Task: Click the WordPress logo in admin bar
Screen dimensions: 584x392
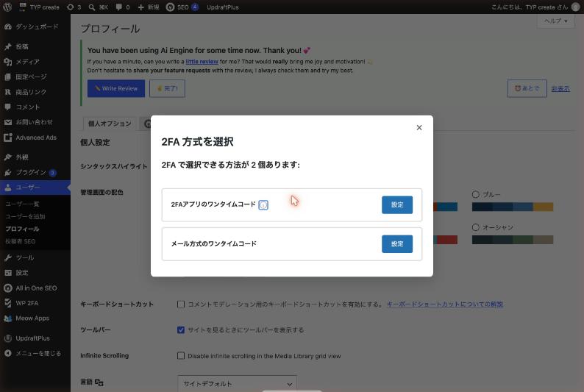Action: point(7,7)
